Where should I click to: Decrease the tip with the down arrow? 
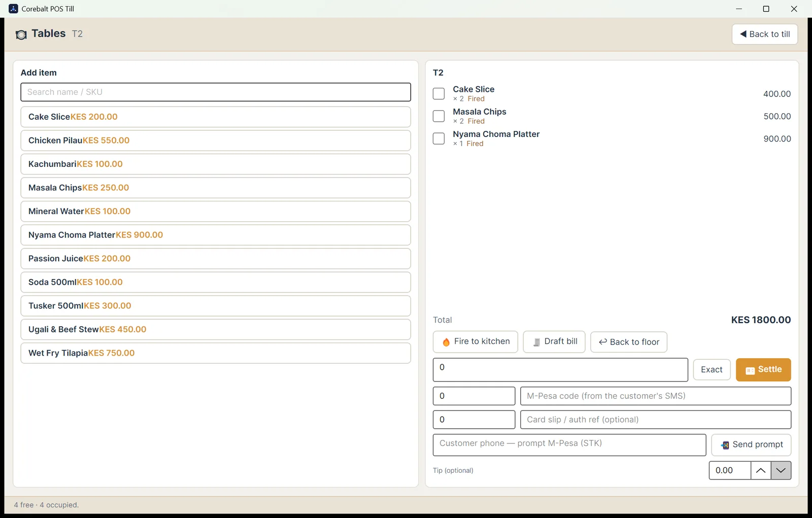pos(781,470)
